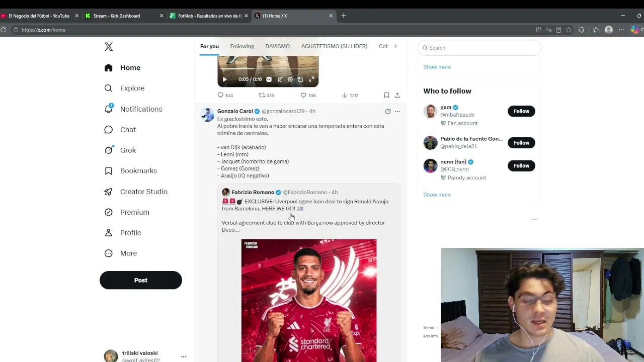644x362 pixels.
Task: Repost the post with 418 reposts
Action: [x=266, y=95]
